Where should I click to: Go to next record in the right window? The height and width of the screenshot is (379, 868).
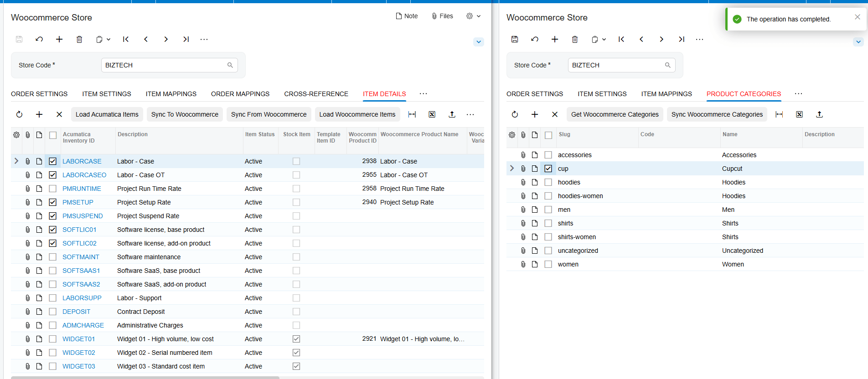pos(661,39)
